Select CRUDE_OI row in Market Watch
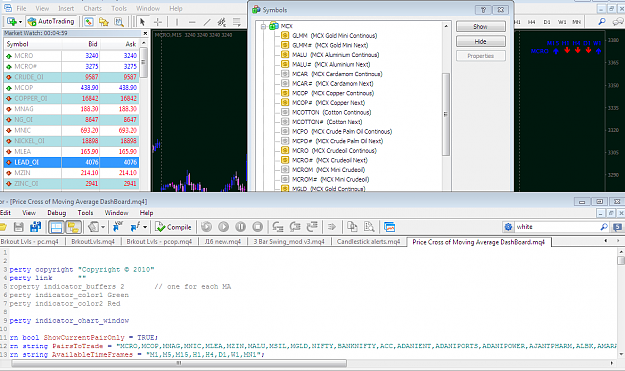The height and width of the screenshot is (371, 625). coord(72,77)
